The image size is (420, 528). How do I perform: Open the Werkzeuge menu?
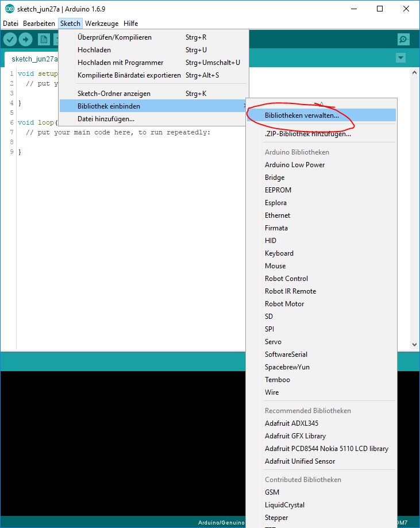click(x=102, y=24)
